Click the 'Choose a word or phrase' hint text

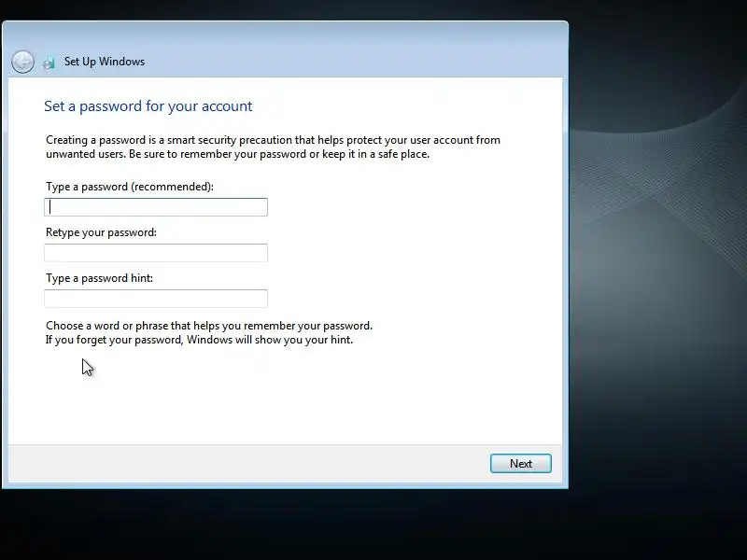209,332
